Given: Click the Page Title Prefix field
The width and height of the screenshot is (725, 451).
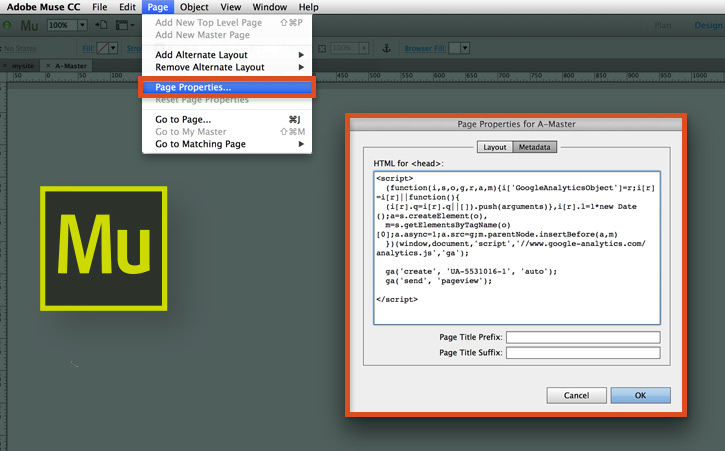Looking at the screenshot, I should click(x=583, y=337).
